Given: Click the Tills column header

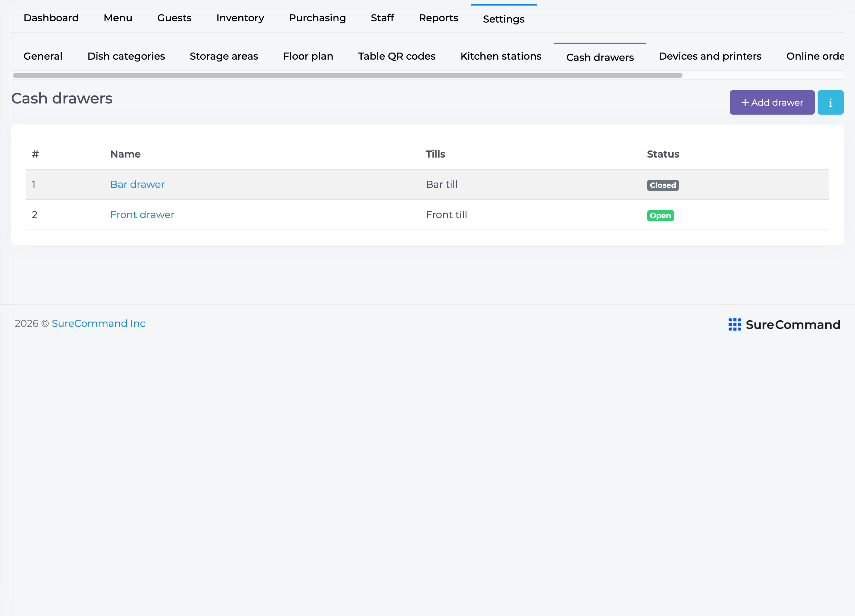Looking at the screenshot, I should pyautogui.click(x=436, y=154).
